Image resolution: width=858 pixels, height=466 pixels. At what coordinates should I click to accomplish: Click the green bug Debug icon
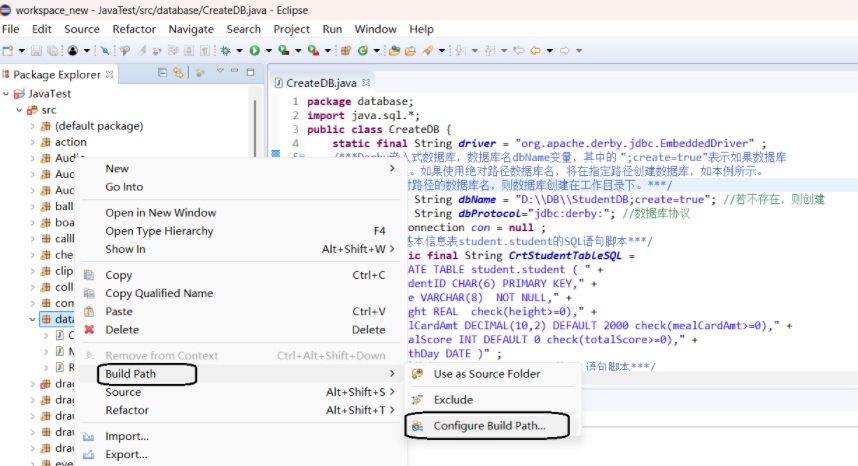point(225,51)
